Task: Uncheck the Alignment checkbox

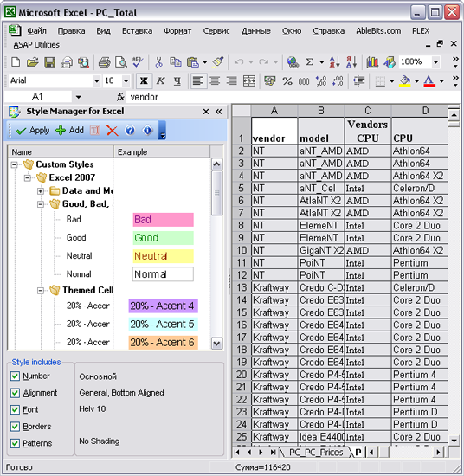Action: point(15,393)
